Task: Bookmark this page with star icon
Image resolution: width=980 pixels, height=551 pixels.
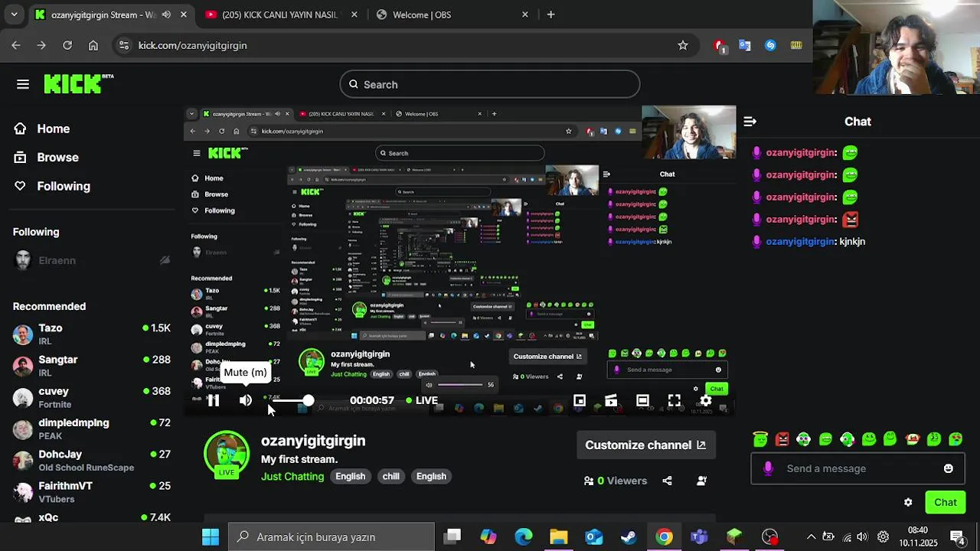Action: [x=683, y=45]
